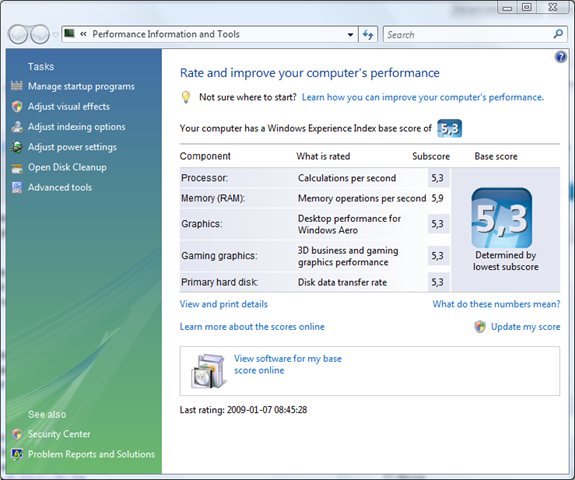575x480 pixels.
Task: Open What do these numbers mean link
Action: coord(496,304)
